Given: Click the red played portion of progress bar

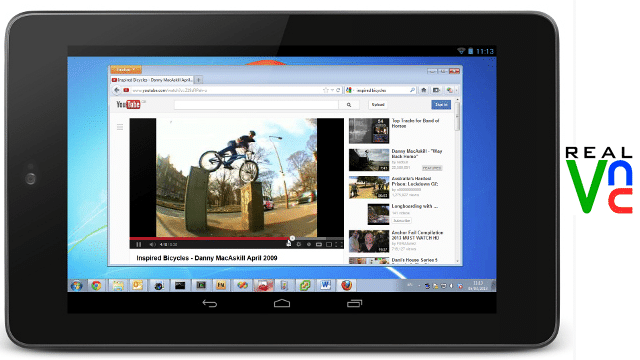Looking at the screenshot, I should click(x=210, y=238).
